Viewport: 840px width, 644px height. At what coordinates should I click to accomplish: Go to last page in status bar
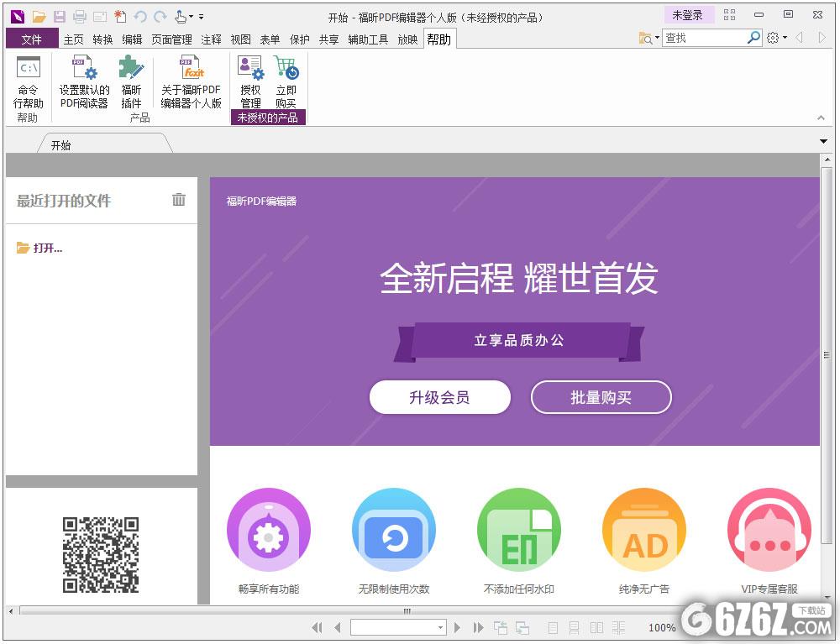(x=478, y=627)
